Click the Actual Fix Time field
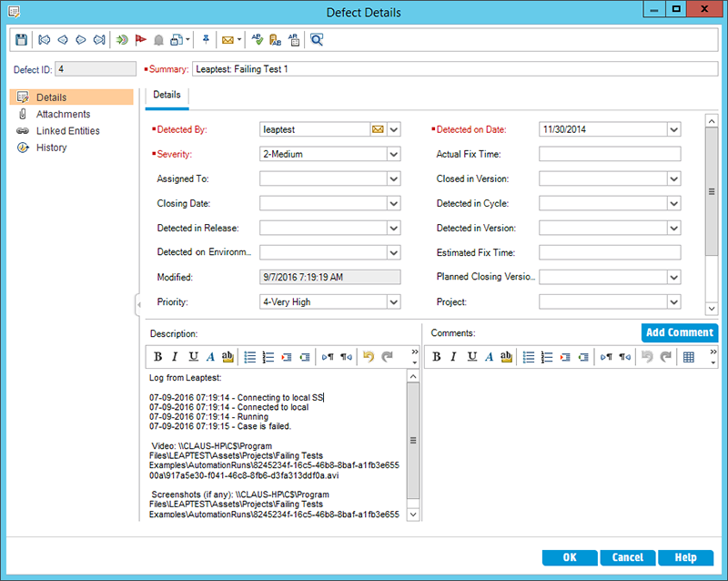Screen dimensions: 728x581 tap(610, 154)
